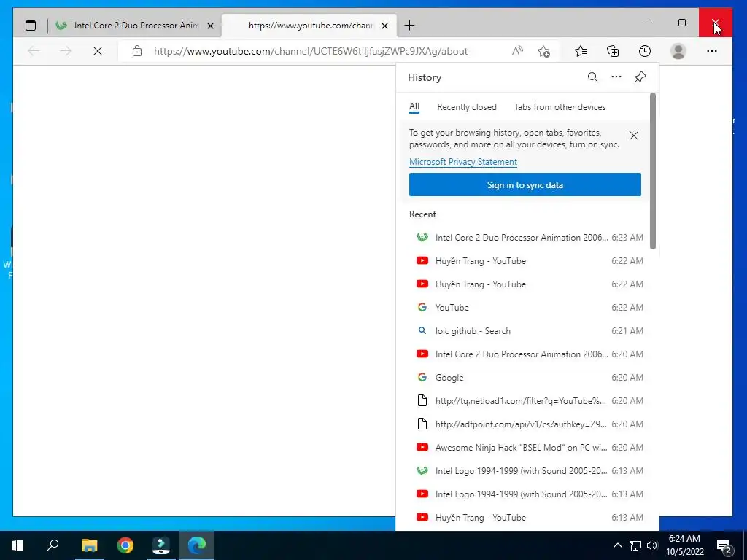The width and height of the screenshot is (747, 560).
Task: Open the Windows Start menu
Action: tap(18, 545)
